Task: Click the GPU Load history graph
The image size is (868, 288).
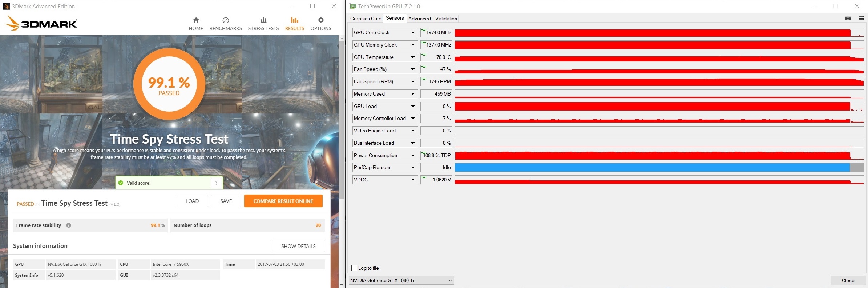Action: click(659, 106)
